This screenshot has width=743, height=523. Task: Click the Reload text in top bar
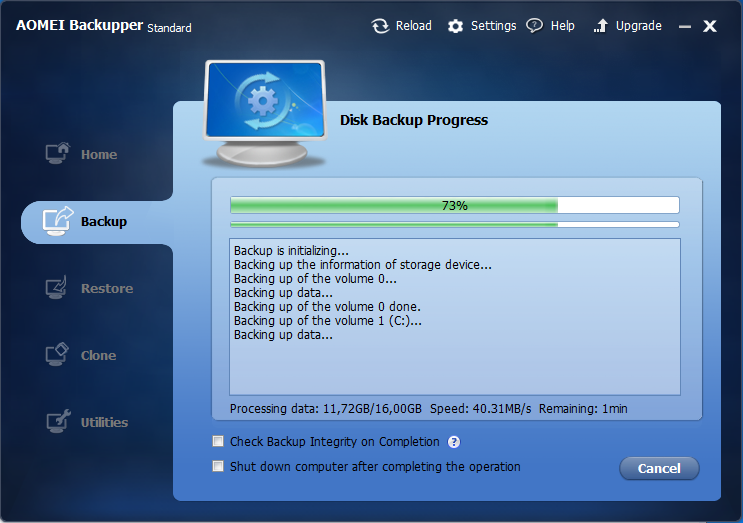pyautogui.click(x=414, y=26)
